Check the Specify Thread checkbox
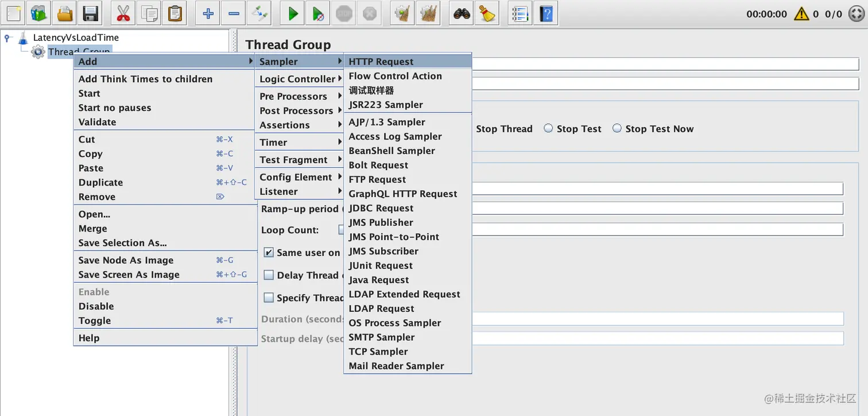 tap(268, 298)
